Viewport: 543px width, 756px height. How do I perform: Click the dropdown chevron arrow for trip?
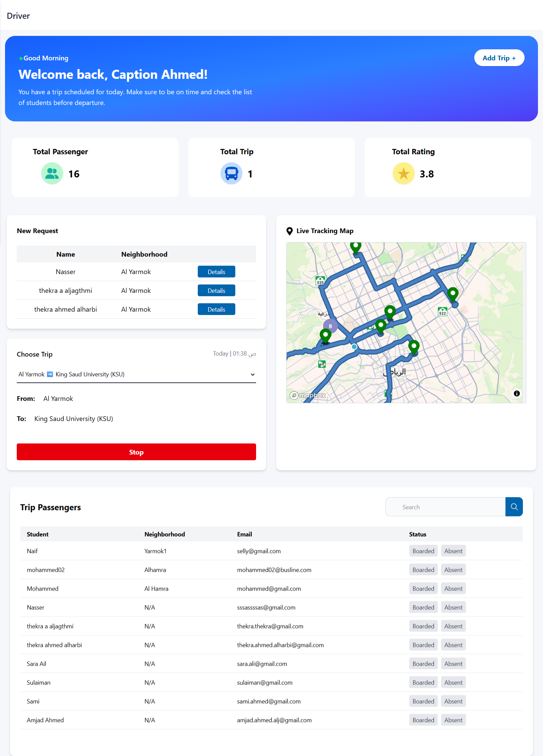(253, 375)
